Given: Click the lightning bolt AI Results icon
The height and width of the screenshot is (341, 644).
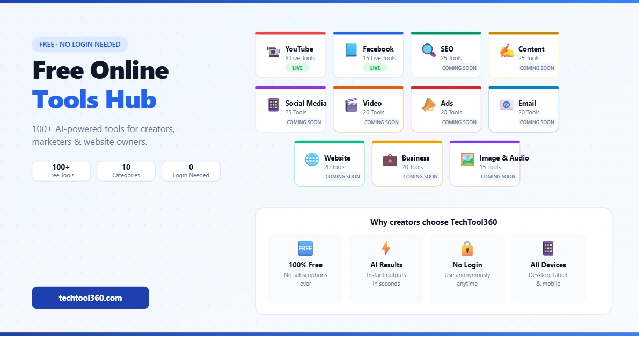Looking at the screenshot, I should click(x=386, y=248).
